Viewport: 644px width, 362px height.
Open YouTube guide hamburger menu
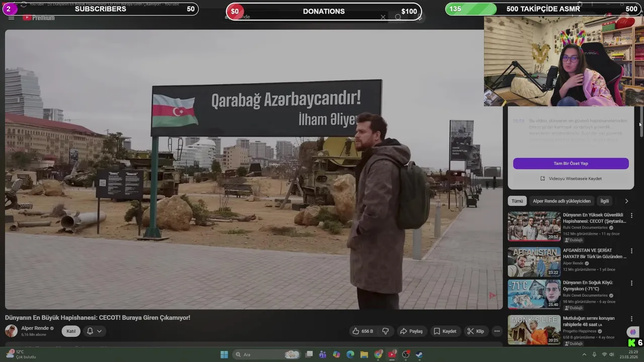tap(11, 18)
